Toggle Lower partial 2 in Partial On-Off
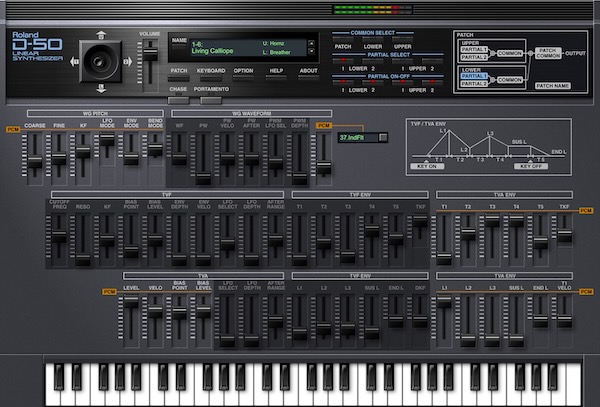Image resolution: width=600 pixels, height=407 pixels. (x=373, y=82)
